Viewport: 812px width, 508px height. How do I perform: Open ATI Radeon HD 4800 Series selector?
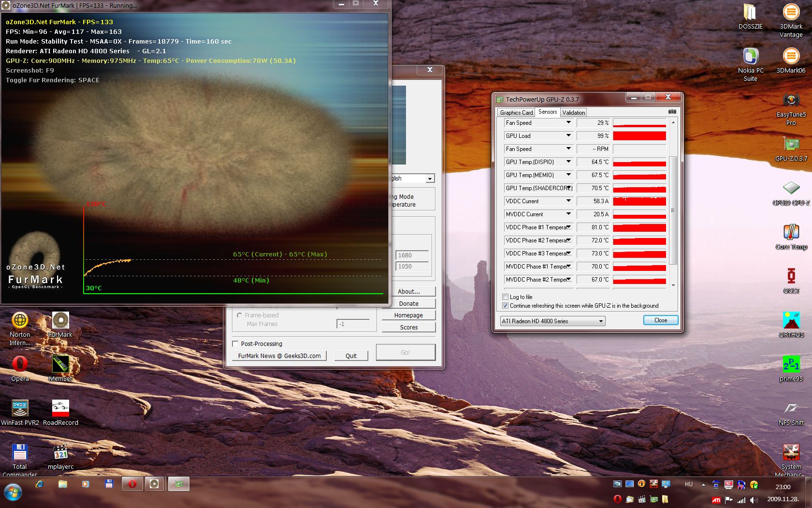click(x=552, y=321)
